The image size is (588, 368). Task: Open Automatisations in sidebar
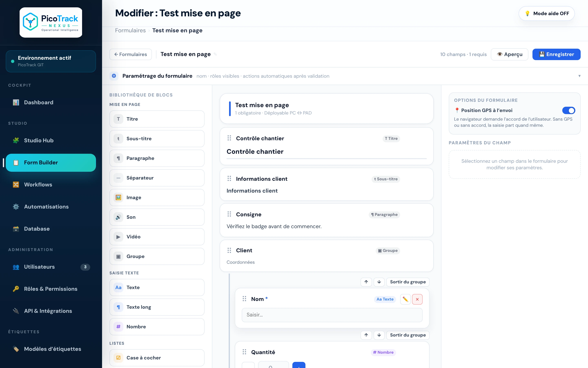[x=51, y=207]
